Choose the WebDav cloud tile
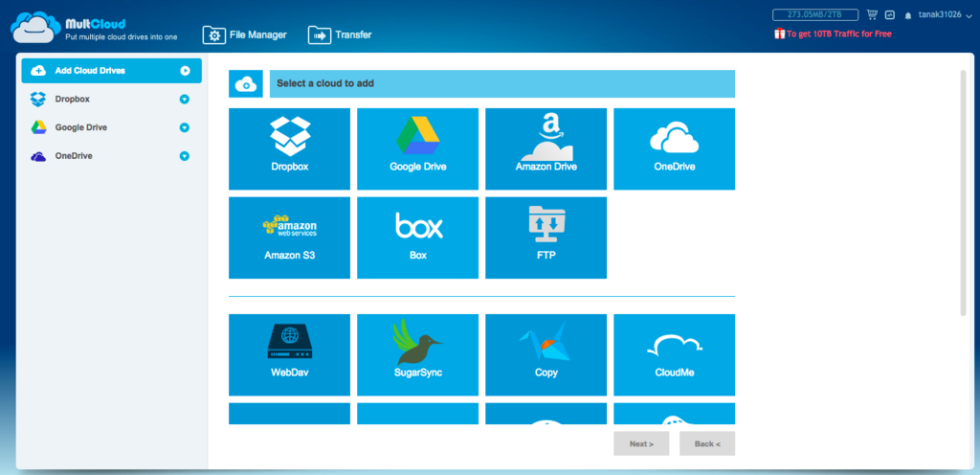 [x=289, y=355]
